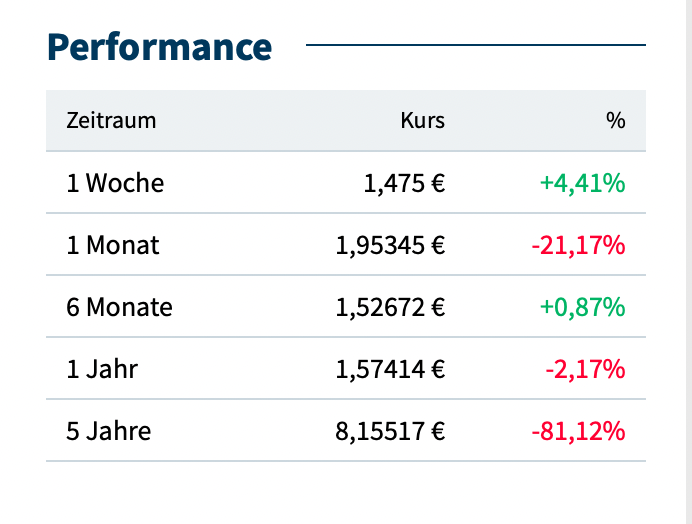692x524 pixels.
Task: Click the 1 Woche row label
Action: [115, 183]
